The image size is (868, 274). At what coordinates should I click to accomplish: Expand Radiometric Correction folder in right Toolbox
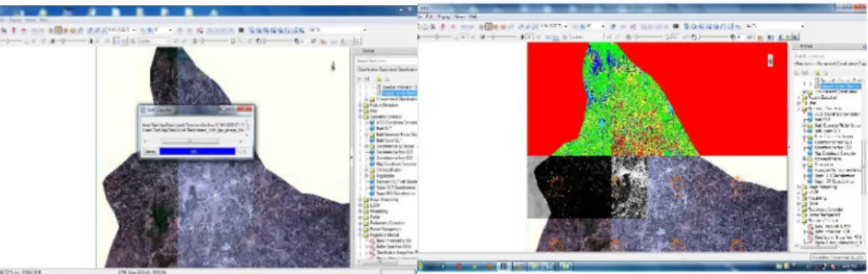(x=798, y=209)
